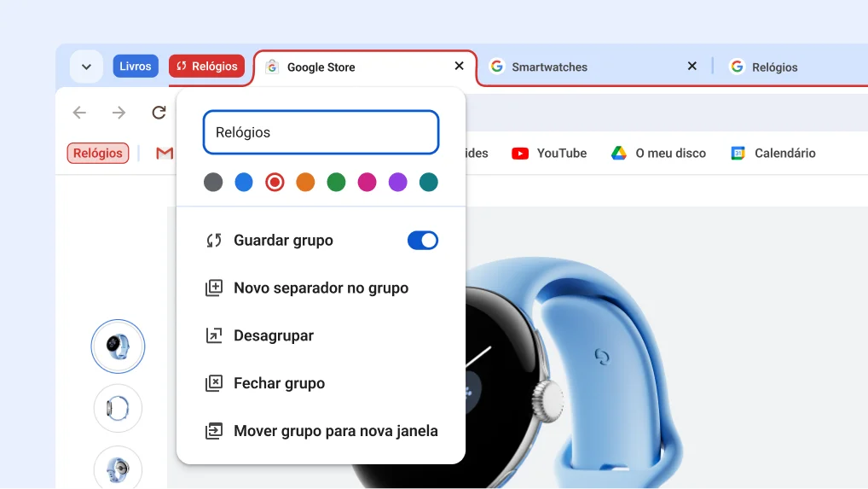Choose the teal group color
This screenshot has height=489, width=868.
coord(429,182)
